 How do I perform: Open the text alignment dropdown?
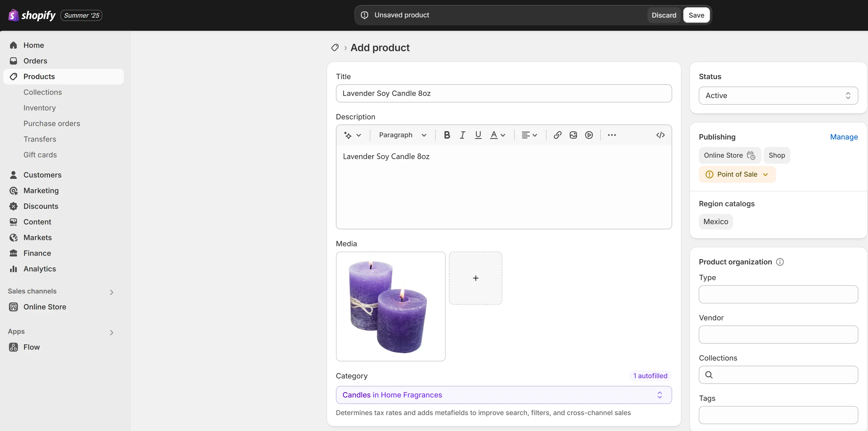pyautogui.click(x=529, y=135)
